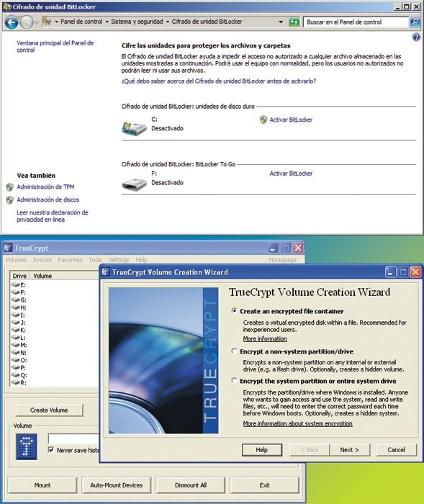Click the Exit button in TrueCrypt
Viewport: 424px width, 504px height.
tap(264, 485)
